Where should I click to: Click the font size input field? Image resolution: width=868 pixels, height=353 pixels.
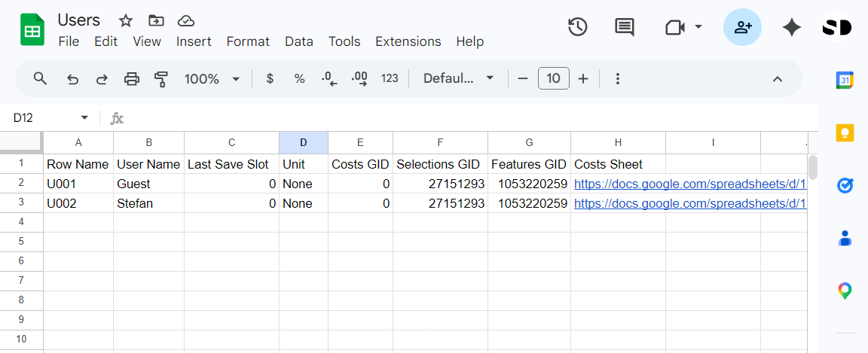[x=553, y=79]
